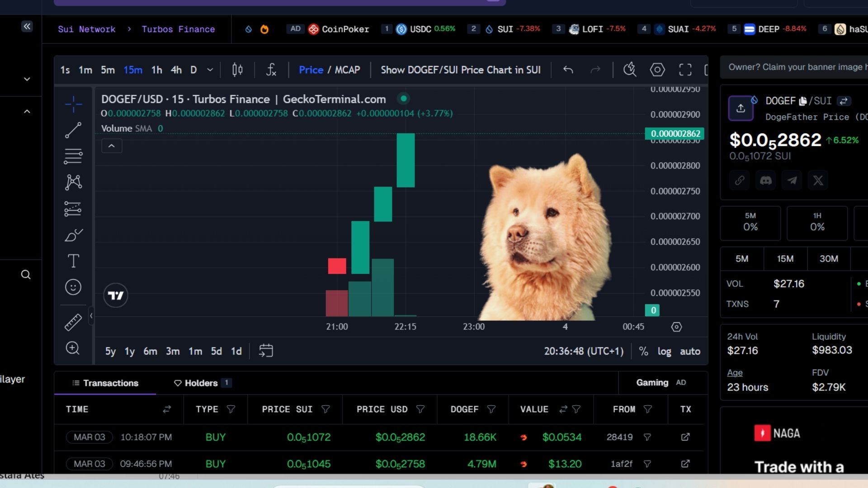Click the share upload icon for DOGEF

741,108
